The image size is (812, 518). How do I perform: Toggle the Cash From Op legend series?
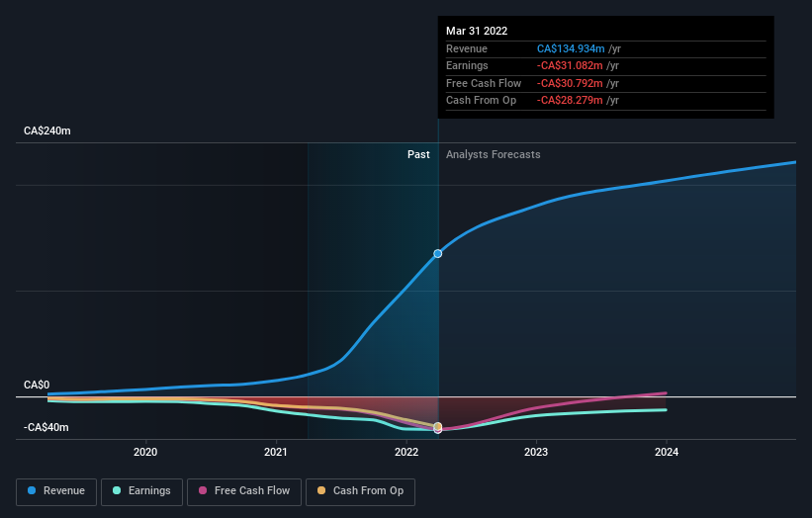coord(360,491)
